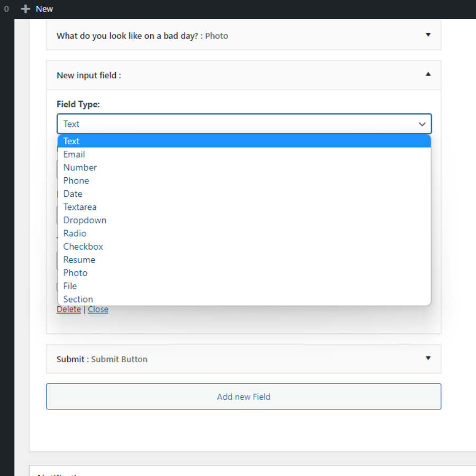
Task: Pick Resume in the field type list
Action: point(244,260)
